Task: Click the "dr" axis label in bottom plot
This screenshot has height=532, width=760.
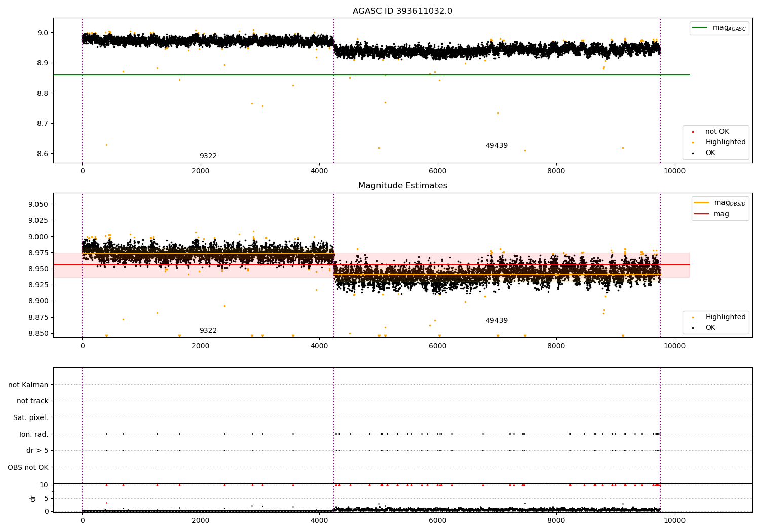Action: click(x=33, y=498)
